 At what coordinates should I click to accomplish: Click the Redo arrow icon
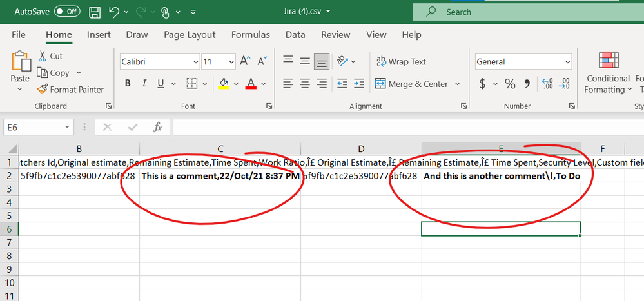141,12
